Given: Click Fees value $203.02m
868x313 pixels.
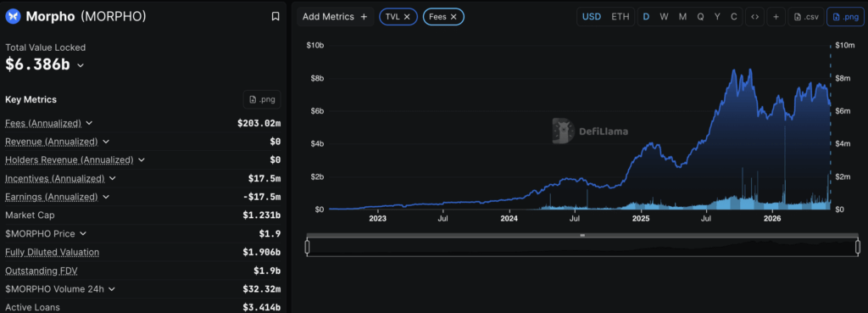Looking at the screenshot, I should click(259, 123).
